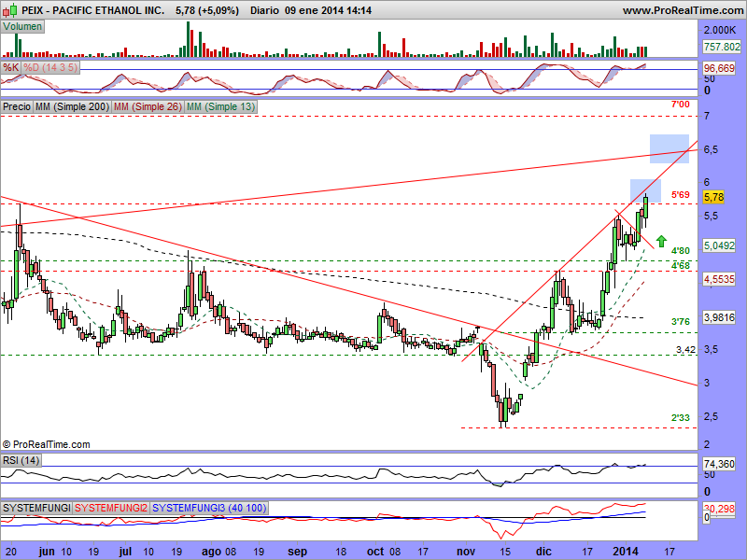747x560 pixels.
Task: Click the MM (Simple 13) label
Action: (x=221, y=106)
